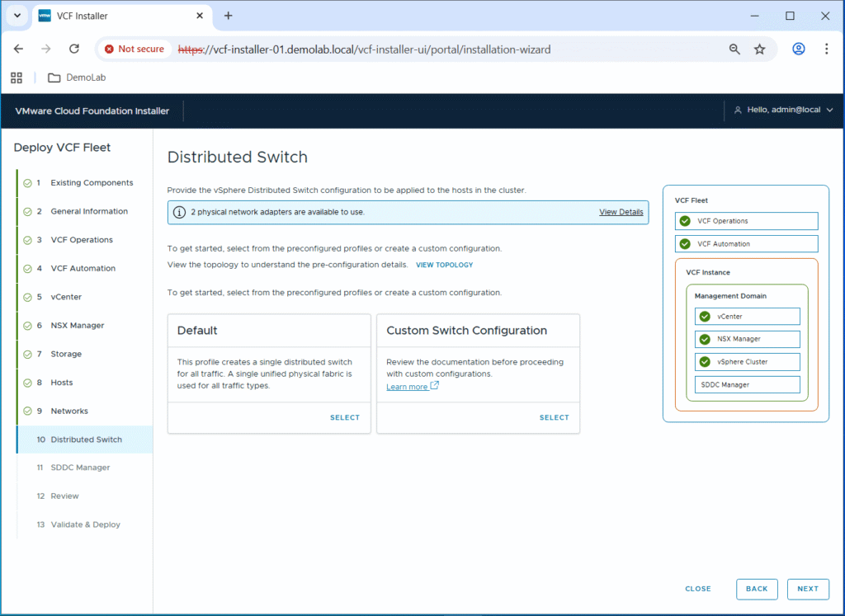Expand the Hello, admin@local user menu
The width and height of the screenshot is (845, 616).
[x=783, y=111]
